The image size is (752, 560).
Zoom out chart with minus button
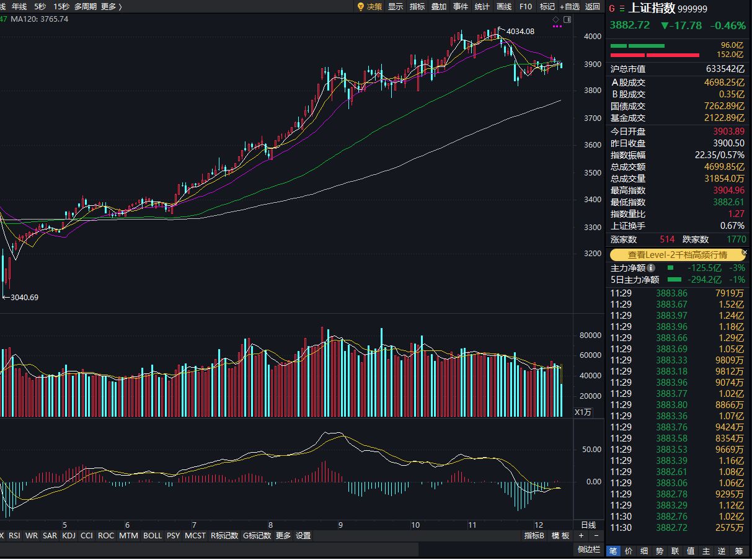(x=596, y=535)
